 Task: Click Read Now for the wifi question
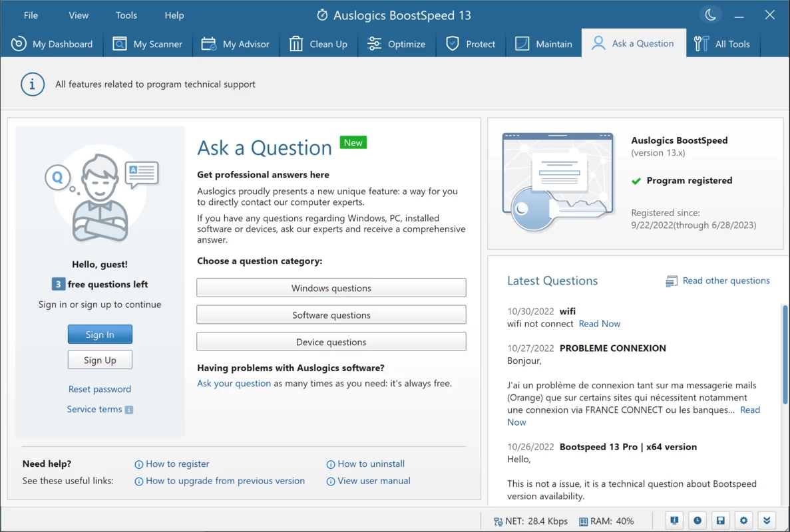600,324
